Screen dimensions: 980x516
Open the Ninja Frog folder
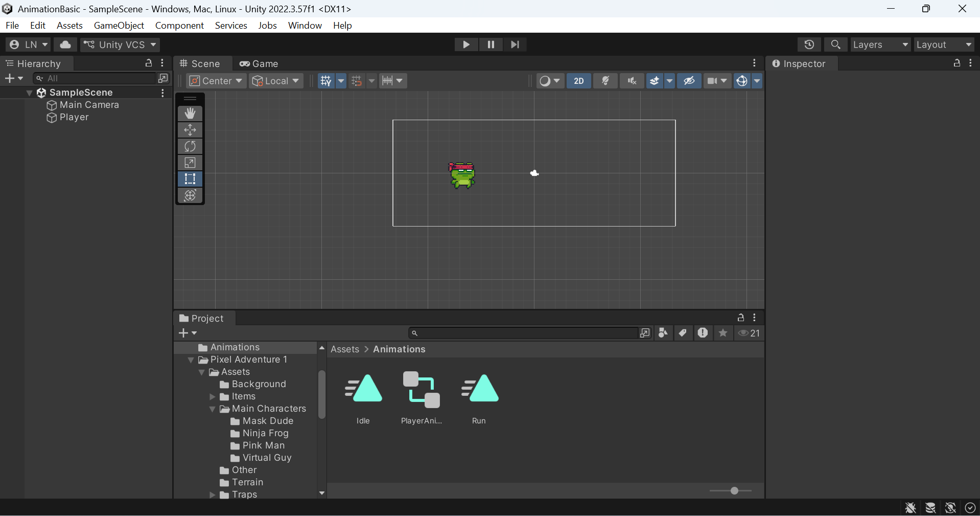point(266,433)
